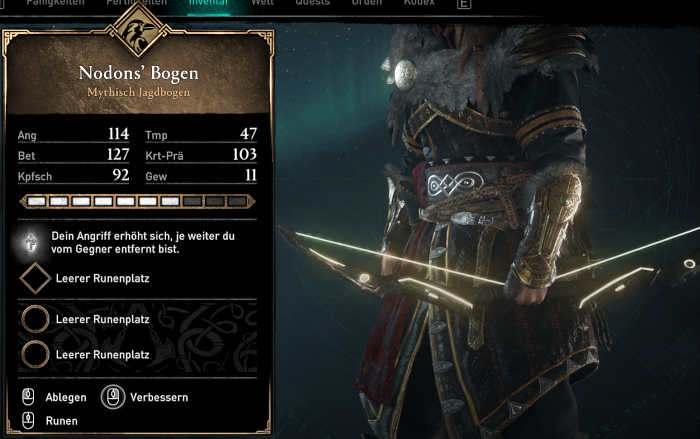
Task: Click the mouse icon next to Ablegen
Action: [28, 397]
